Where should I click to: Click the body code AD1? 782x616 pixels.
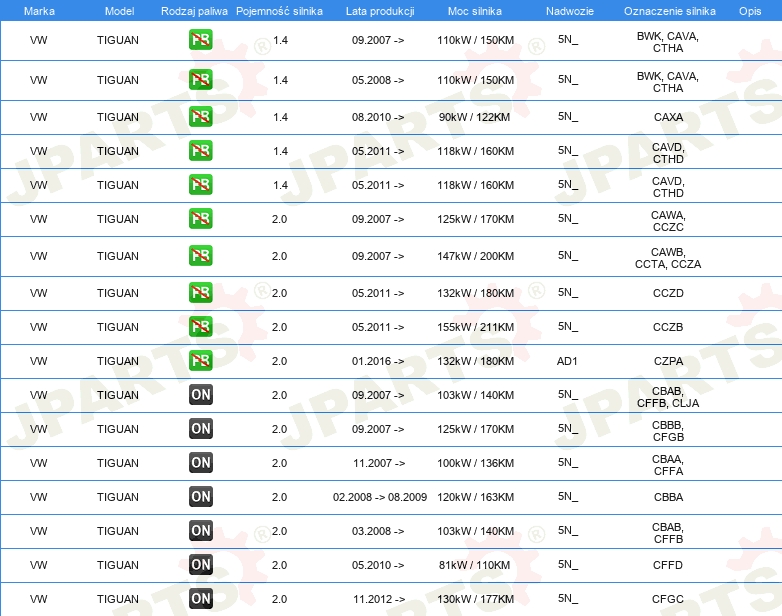567,361
